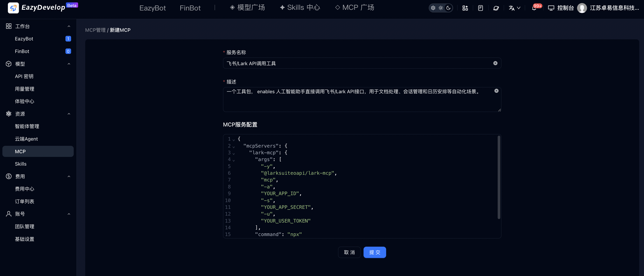This screenshot has width=644, height=276.
Task: Open the document icon in header
Action: click(x=480, y=8)
